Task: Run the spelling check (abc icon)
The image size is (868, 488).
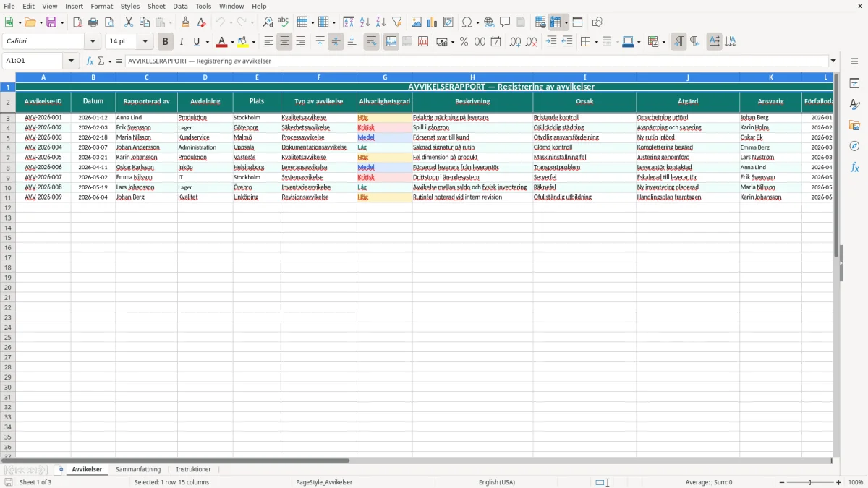Action: coord(284,22)
